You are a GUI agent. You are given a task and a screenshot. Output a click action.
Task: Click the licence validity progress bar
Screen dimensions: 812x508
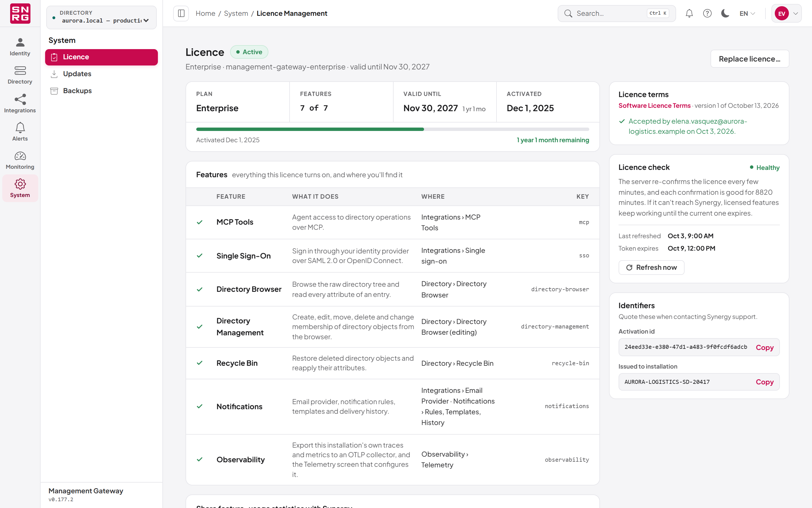pyautogui.click(x=392, y=129)
